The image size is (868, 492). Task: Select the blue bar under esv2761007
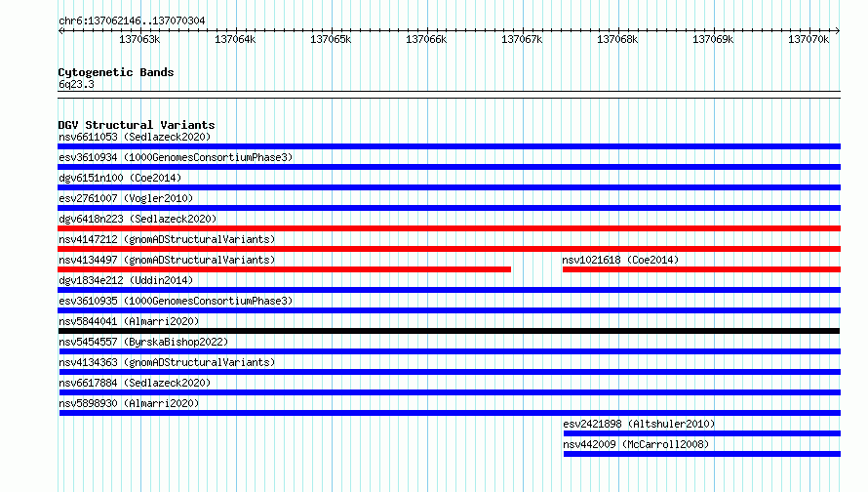(x=449, y=208)
